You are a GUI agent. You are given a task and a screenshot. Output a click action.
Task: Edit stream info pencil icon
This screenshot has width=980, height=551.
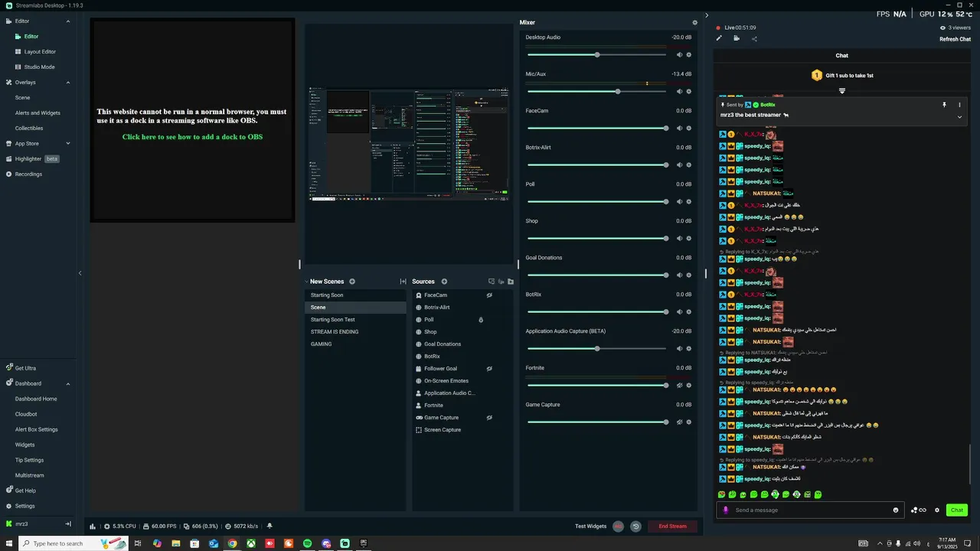(719, 38)
